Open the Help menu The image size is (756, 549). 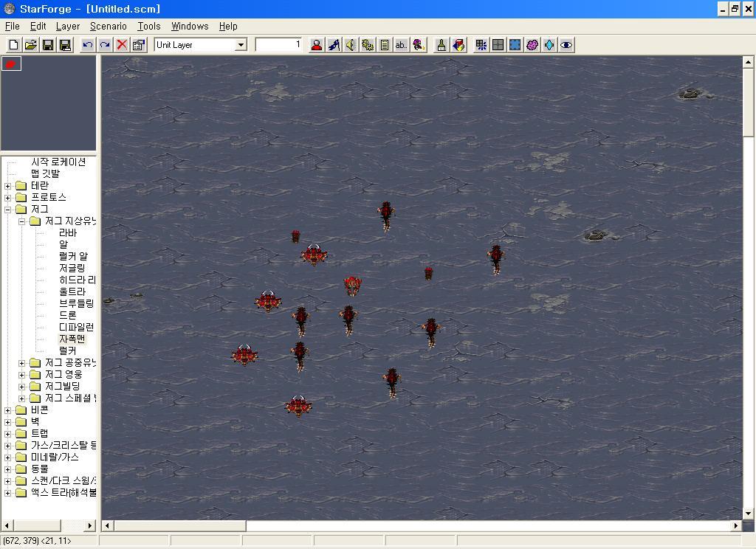[x=228, y=26]
